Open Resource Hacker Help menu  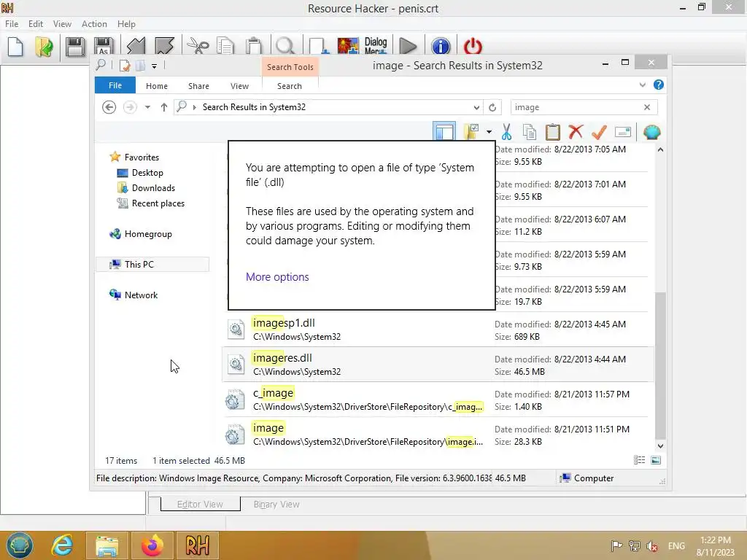[x=126, y=24]
